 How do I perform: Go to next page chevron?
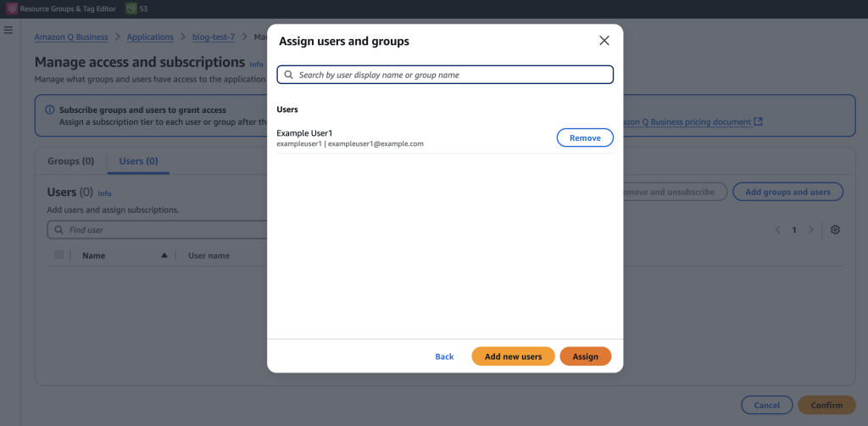[811, 229]
